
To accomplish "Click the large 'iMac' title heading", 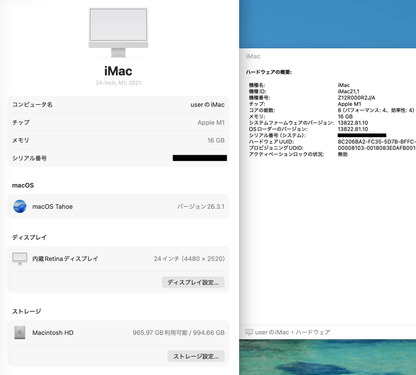I will (118, 71).
